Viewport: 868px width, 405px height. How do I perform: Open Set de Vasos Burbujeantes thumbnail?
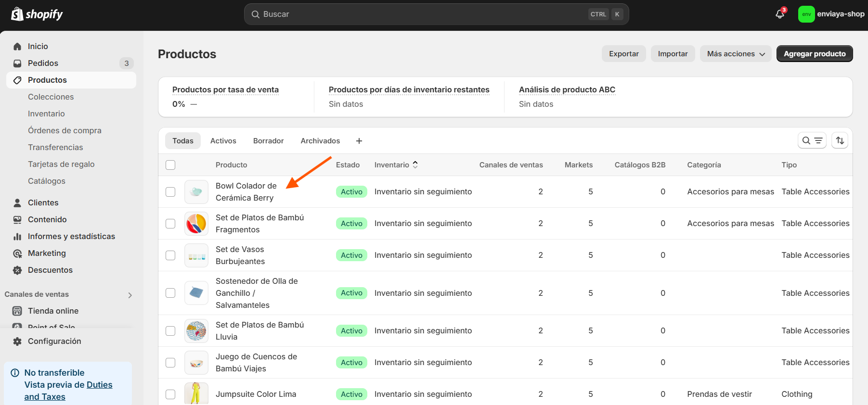coord(196,255)
